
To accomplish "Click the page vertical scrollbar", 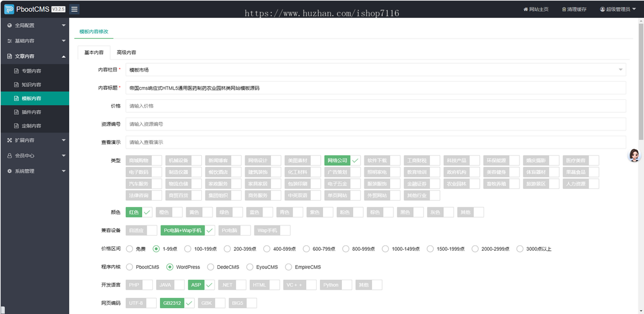I will coord(641,81).
